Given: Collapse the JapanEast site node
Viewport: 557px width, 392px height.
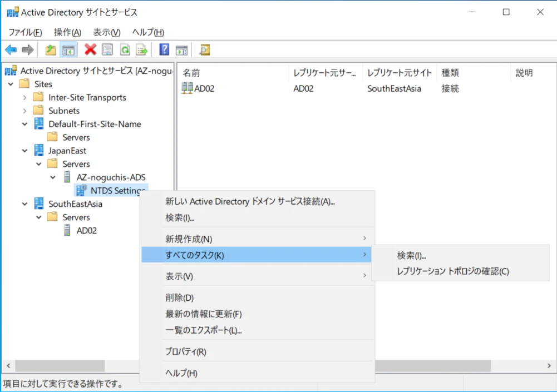Looking at the screenshot, I should (24, 151).
